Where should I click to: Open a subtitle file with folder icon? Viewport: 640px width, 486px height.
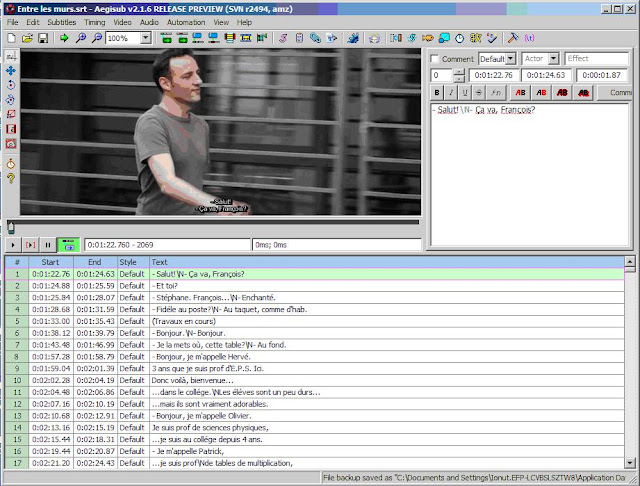pos(27,38)
